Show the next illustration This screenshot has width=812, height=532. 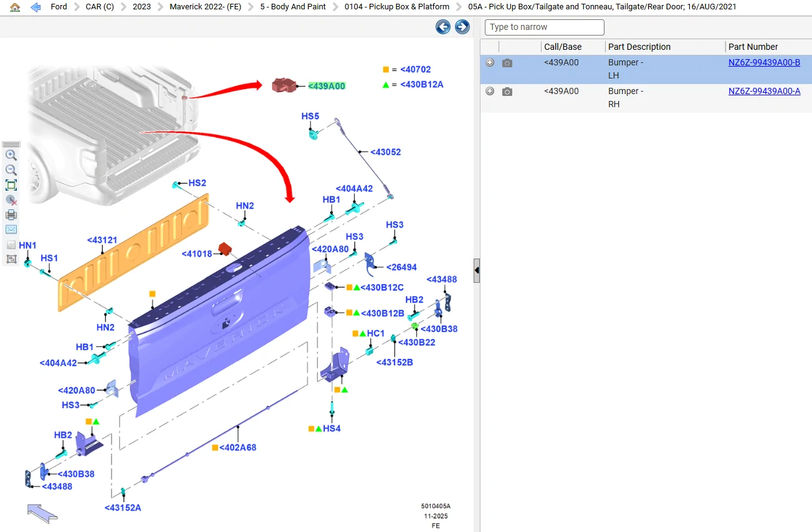(x=462, y=27)
